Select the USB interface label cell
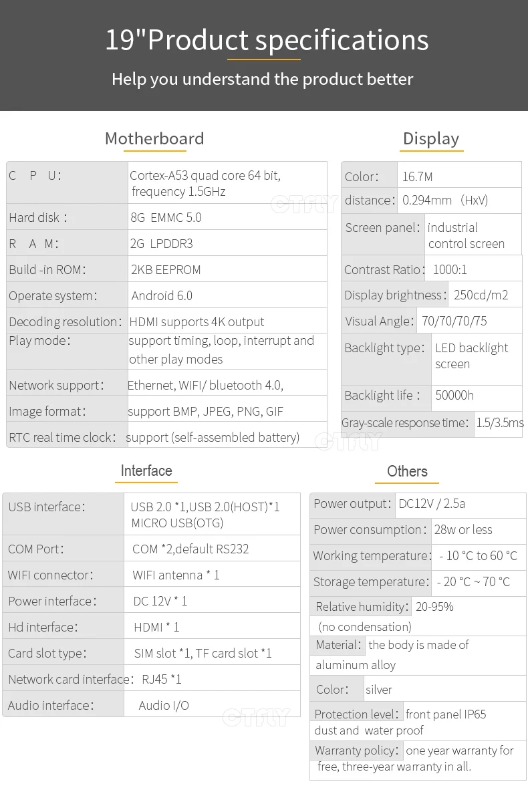This screenshot has width=528, height=812. (63, 513)
